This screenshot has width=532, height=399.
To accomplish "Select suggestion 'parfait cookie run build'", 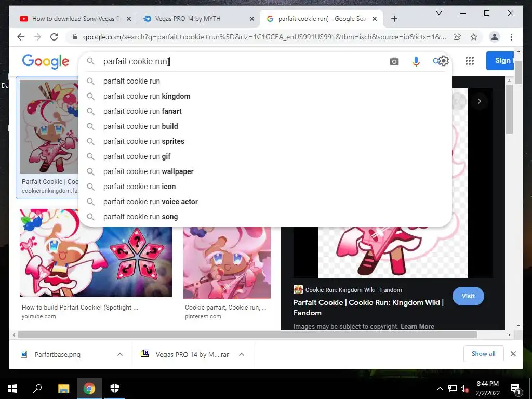I will 265,126.
